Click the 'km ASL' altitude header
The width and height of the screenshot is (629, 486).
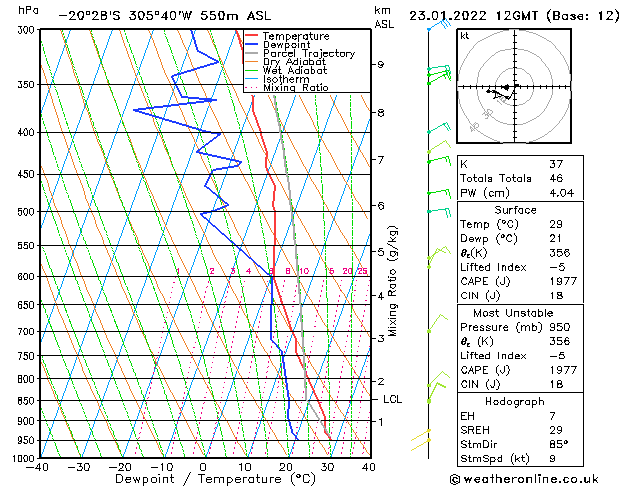[x=384, y=17]
